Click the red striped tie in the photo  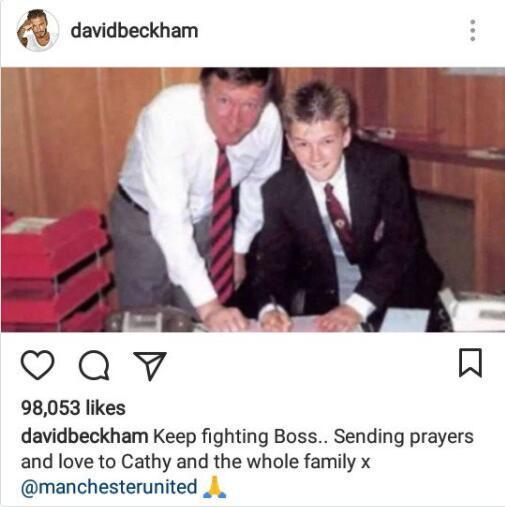click(x=221, y=223)
